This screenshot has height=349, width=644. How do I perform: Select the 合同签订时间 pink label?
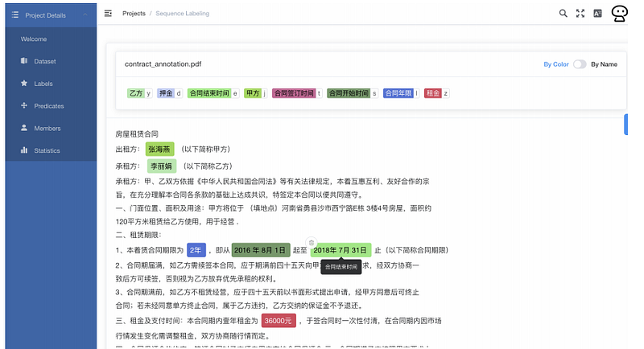(294, 93)
